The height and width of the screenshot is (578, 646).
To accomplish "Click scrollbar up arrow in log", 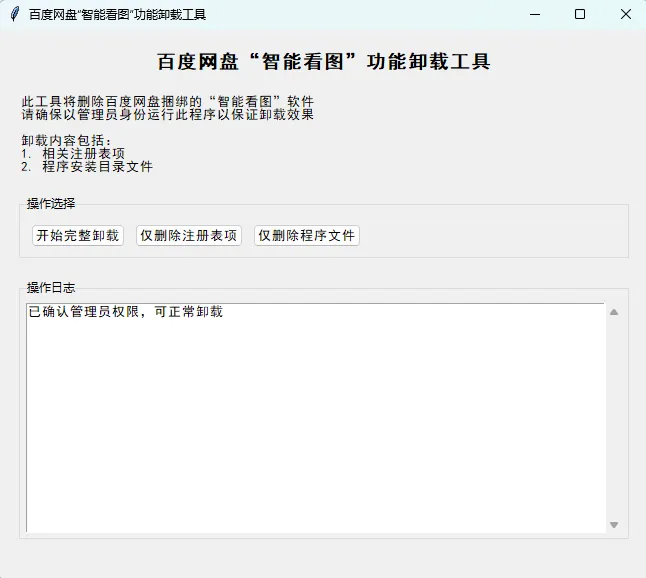I will pos(614,312).
